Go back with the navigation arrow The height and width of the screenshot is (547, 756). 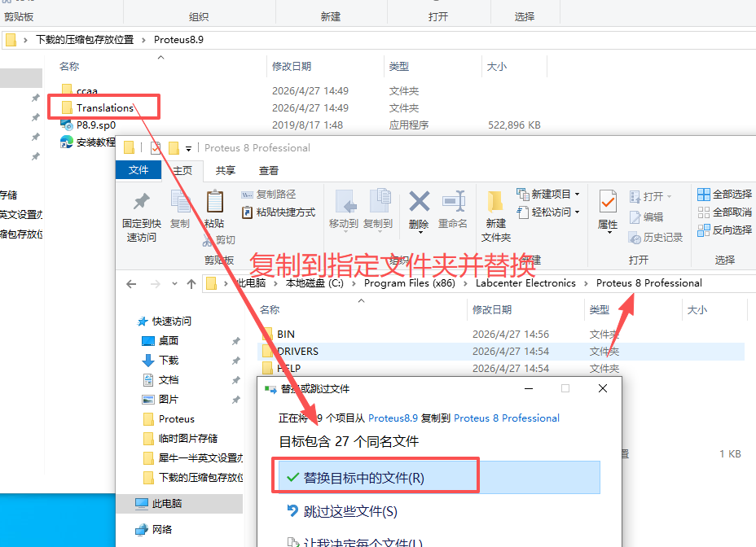coord(131,284)
